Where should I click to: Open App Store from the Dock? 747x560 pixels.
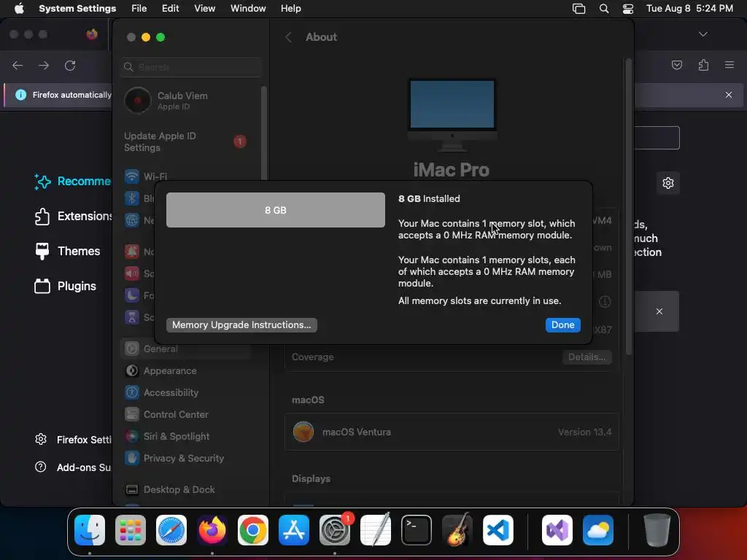tap(294, 530)
